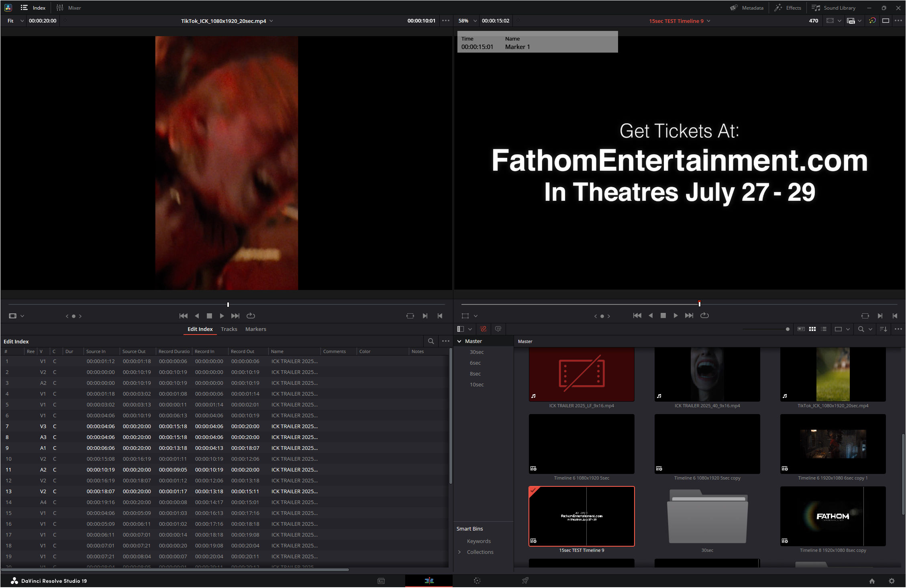Toggle linked selection chain icon in media pool
The image size is (906, 588).
(x=484, y=329)
